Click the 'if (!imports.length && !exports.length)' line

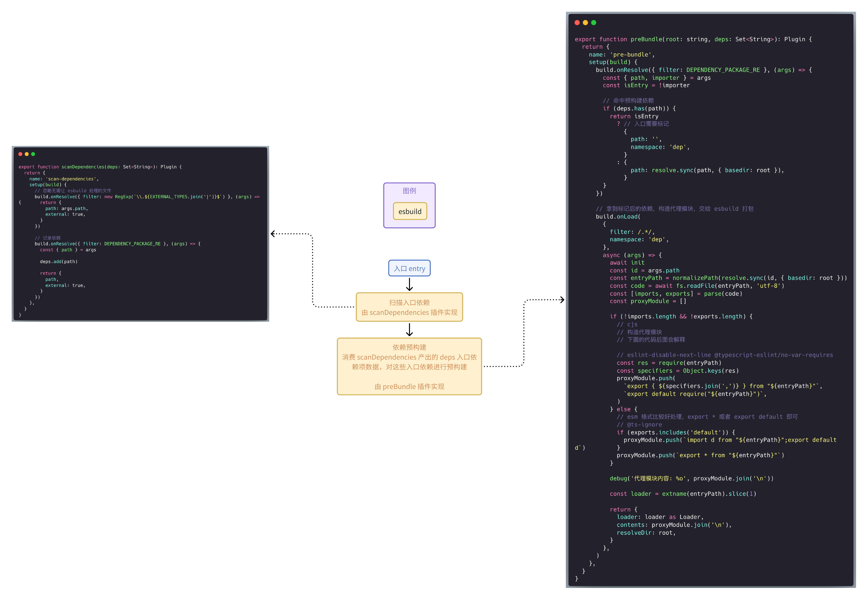click(x=681, y=317)
